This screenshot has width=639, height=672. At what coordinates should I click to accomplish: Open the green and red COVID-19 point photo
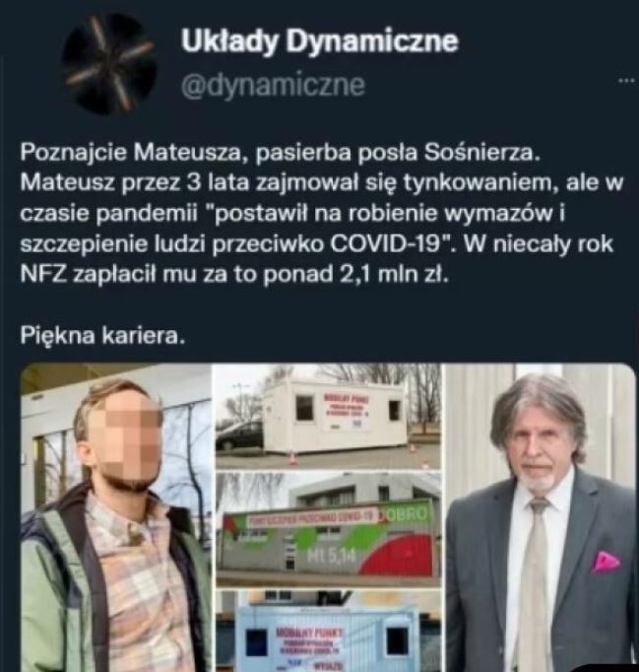(328, 530)
